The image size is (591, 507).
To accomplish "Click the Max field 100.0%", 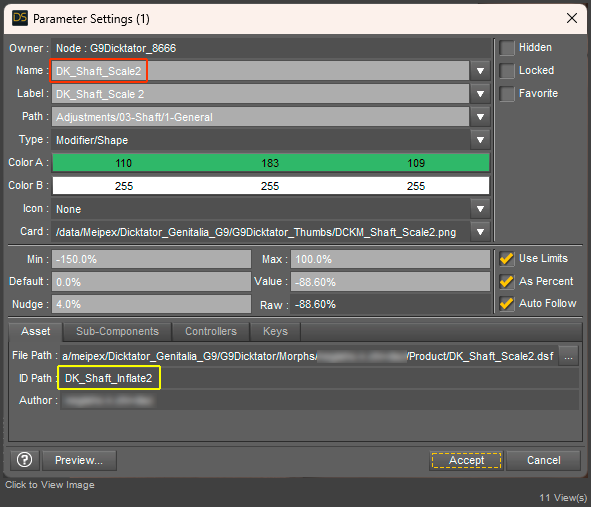I will (x=390, y=259).
